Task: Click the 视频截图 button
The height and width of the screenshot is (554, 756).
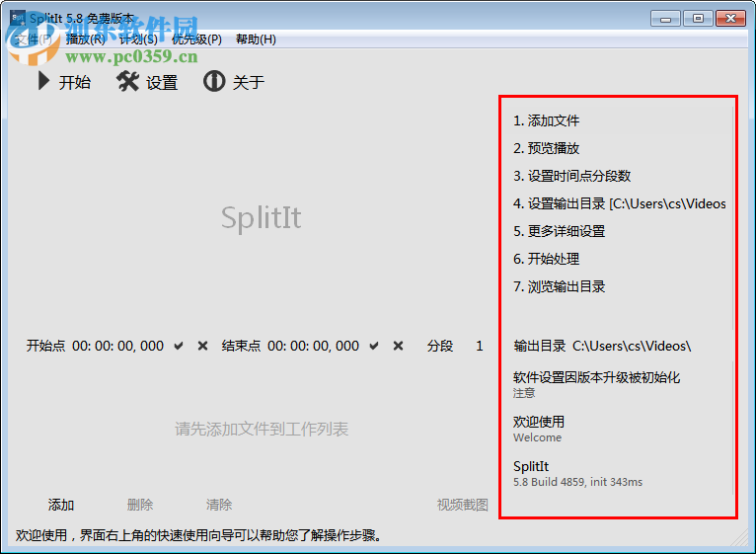Action: click(462, 505)
